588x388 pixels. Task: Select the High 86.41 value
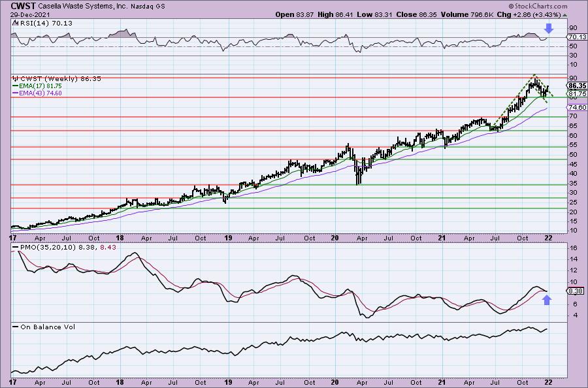(335, 14)
